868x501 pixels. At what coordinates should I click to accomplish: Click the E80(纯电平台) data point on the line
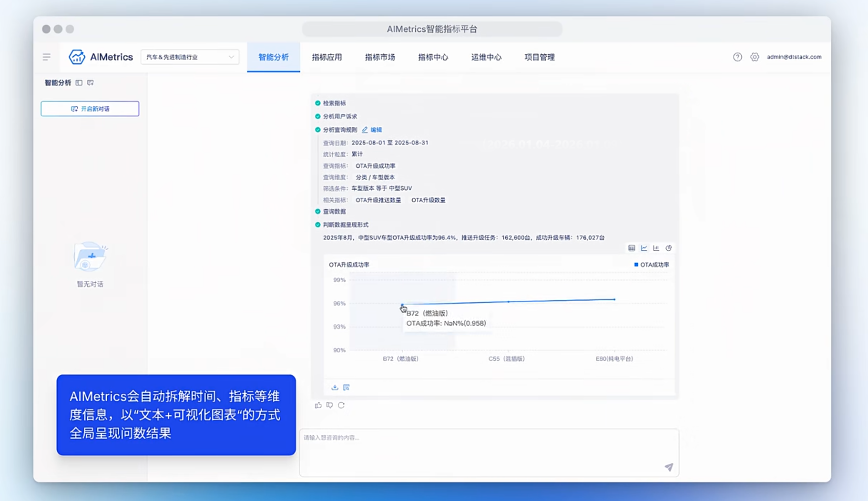(614, 299)
